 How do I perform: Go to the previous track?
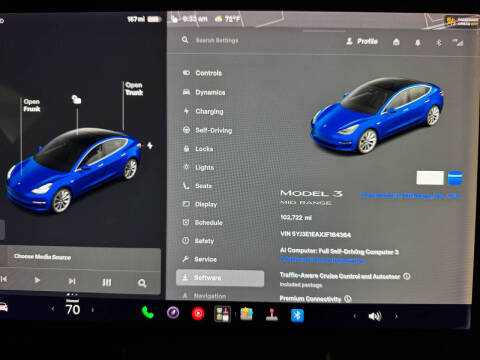coord(4,279)
